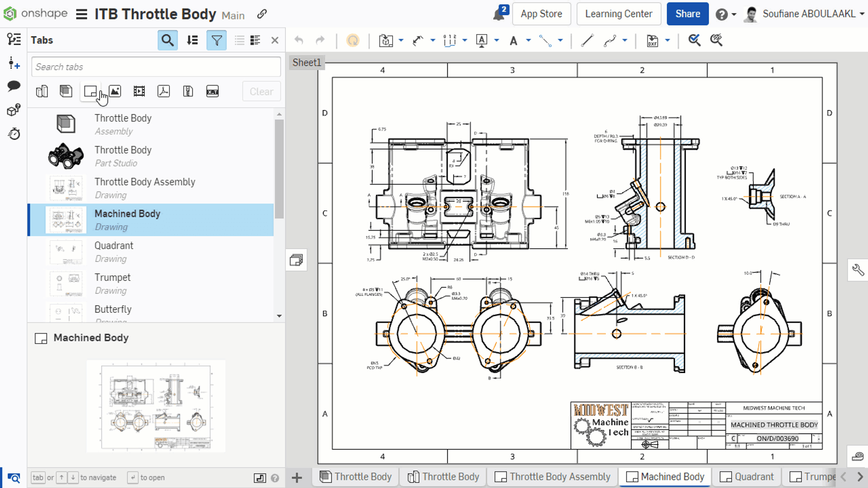Open the Soufiane ABOULAAKL account menu
The width and height of the screenshot is (868, 488).
[806, 14]
